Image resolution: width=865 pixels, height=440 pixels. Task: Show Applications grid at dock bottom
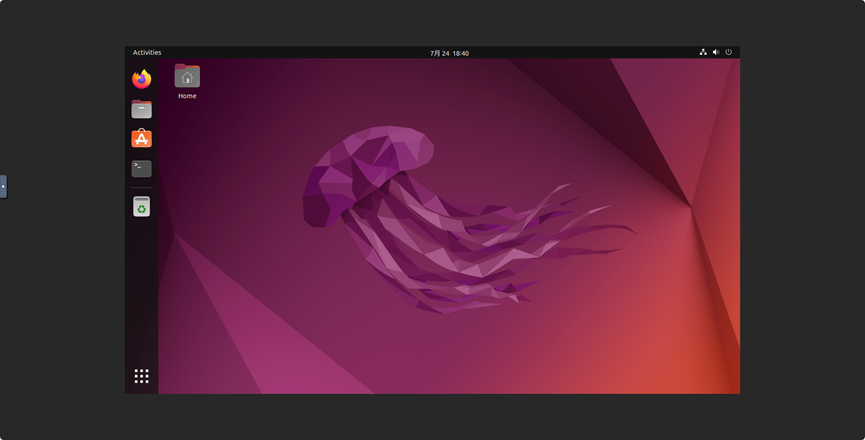pyautogui.click(x=141, y=376)
